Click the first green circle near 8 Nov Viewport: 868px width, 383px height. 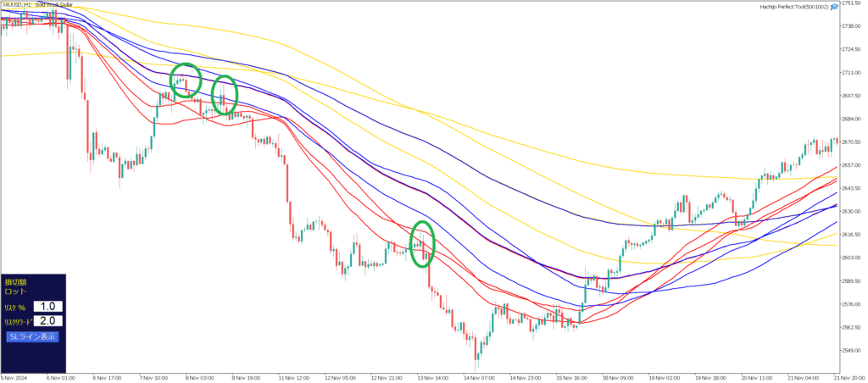(x=186, y=80)
